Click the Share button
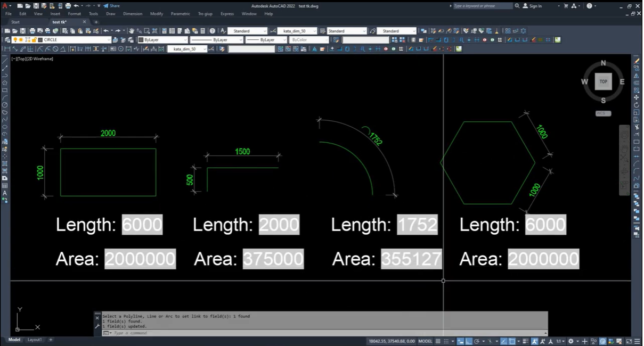Screen dimensions: 644x346 point(112,6)
